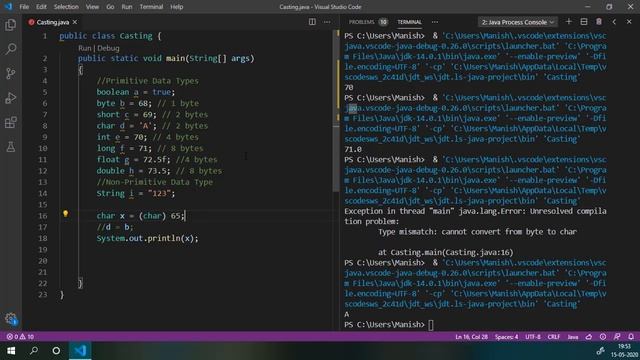The height and width of the screenshot is (360, 640).
Task: Click the notifications bell in status bar
Action: 631,337
